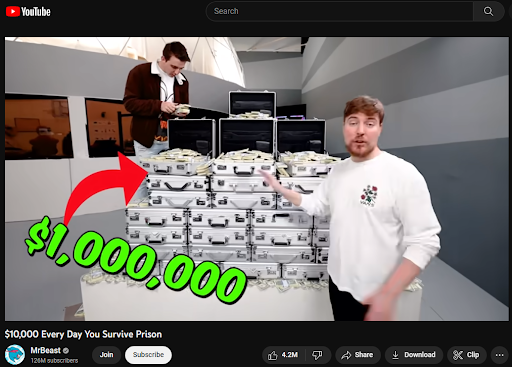Create a Clip using scissors icon
512x367 pixels.
pos(466,355)
